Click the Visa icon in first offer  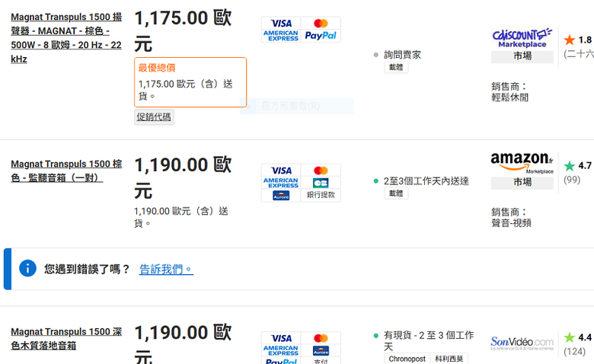pos(281,23)
